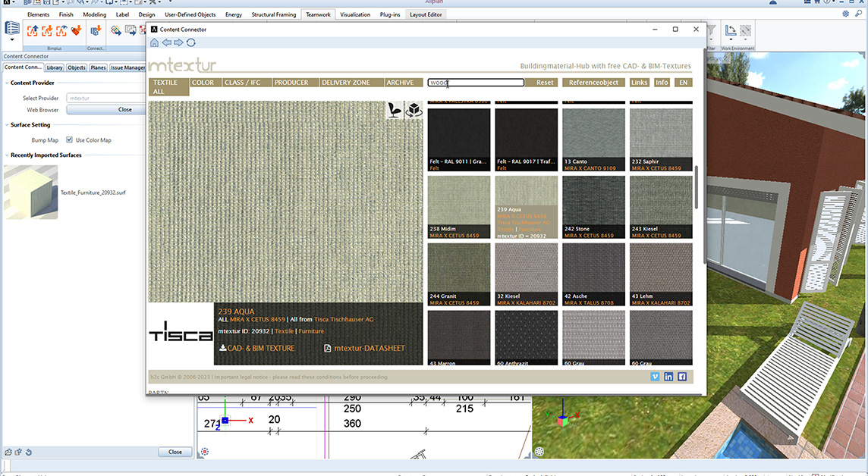
Task: Click third Bimplus update model icon
Action: [x=61, y=31]
